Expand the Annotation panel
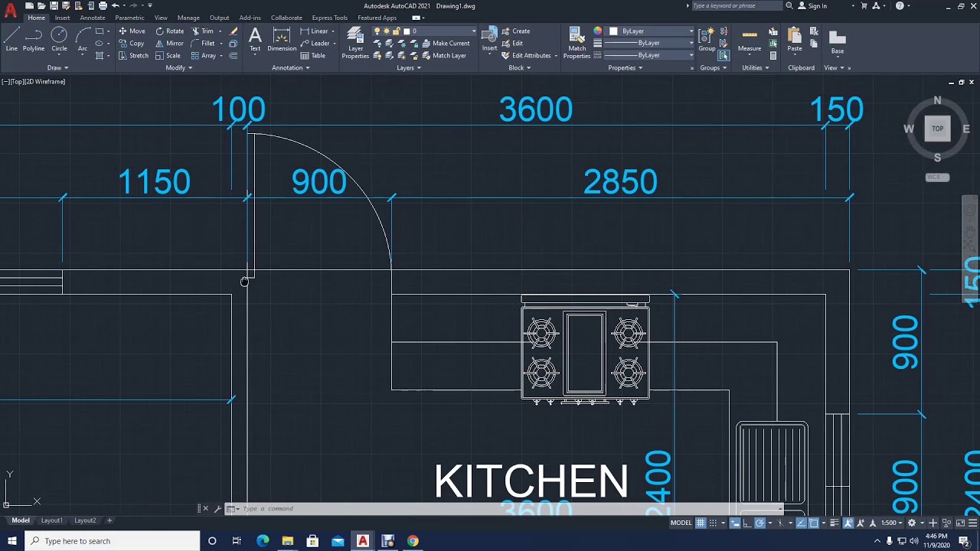This screenshot has width=980, height=551. click(291, 67)
